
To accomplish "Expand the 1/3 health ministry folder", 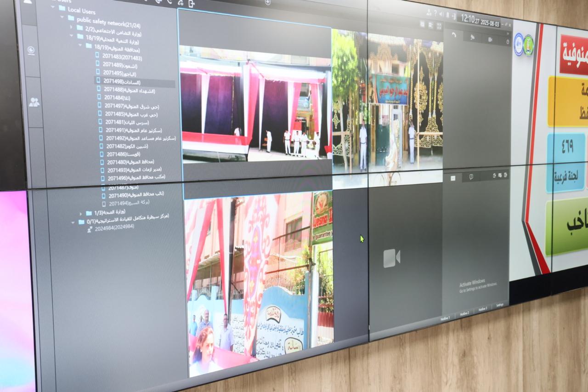I will 81,214.
